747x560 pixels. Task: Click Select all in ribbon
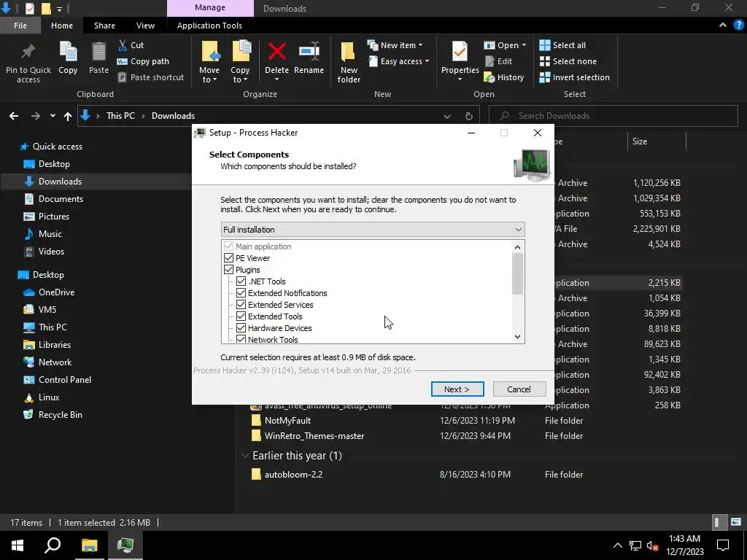(x=562, y=45)
